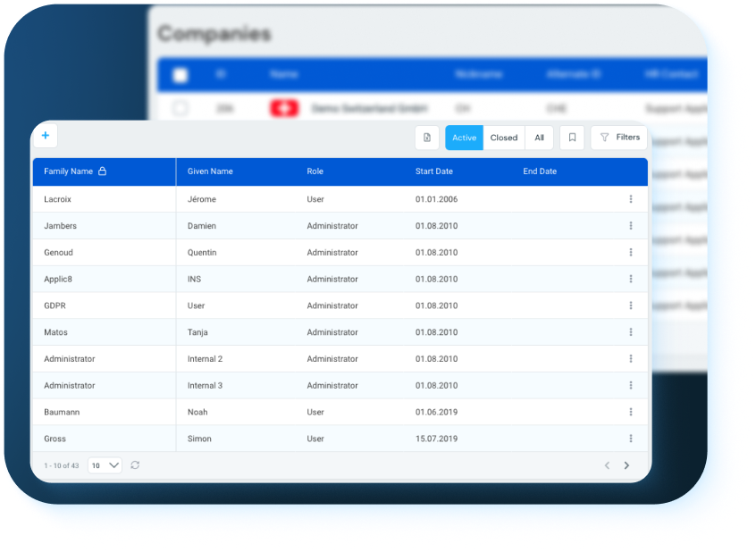The height and width of the screenshot is (552, 756).
Task: Open row menu for Matos
Action: pyautogui.click(x=631, y=331)
